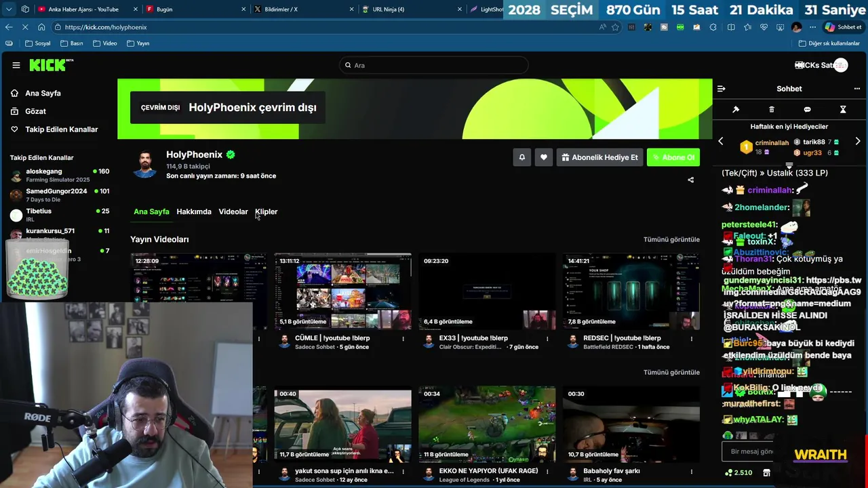Click browser home icon
868x488 pixels.
pos(41,27)
